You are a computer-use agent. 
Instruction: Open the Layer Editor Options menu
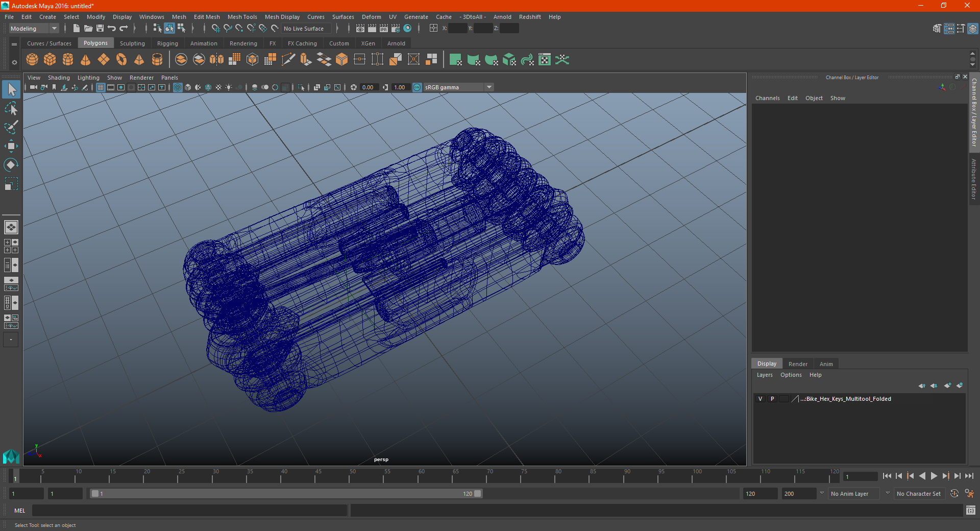(791, 375)
